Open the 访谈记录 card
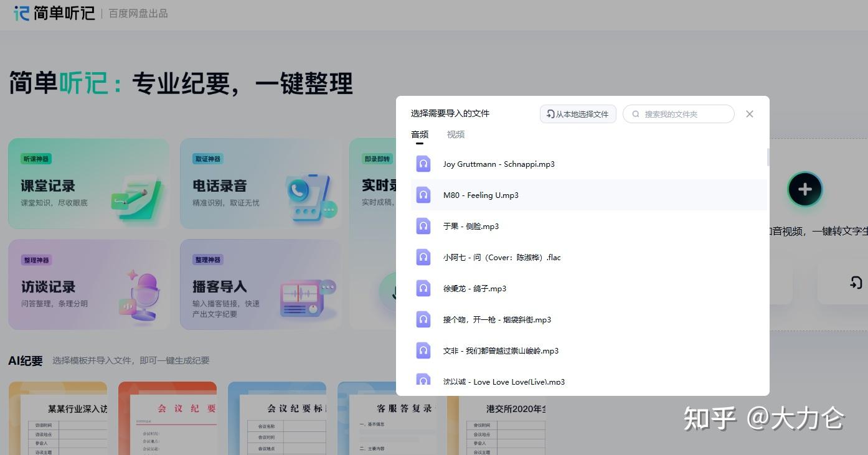The image size is (868, 455). (88, 284)
